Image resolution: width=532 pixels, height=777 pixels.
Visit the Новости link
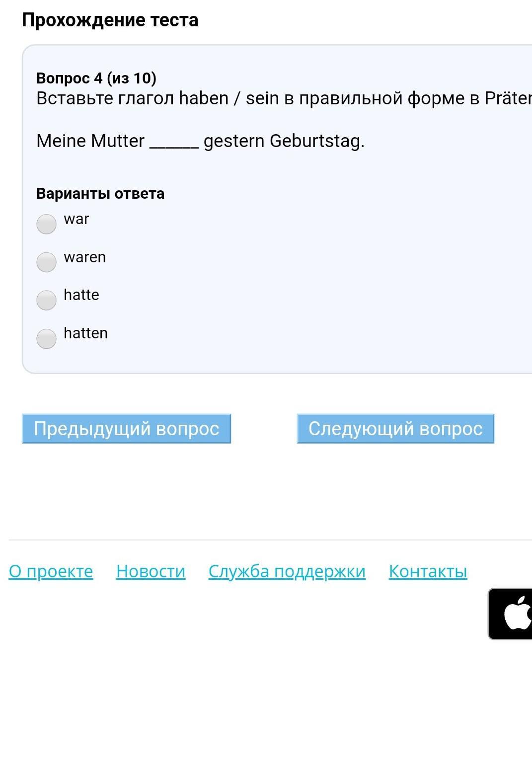[x=151, y=571]
